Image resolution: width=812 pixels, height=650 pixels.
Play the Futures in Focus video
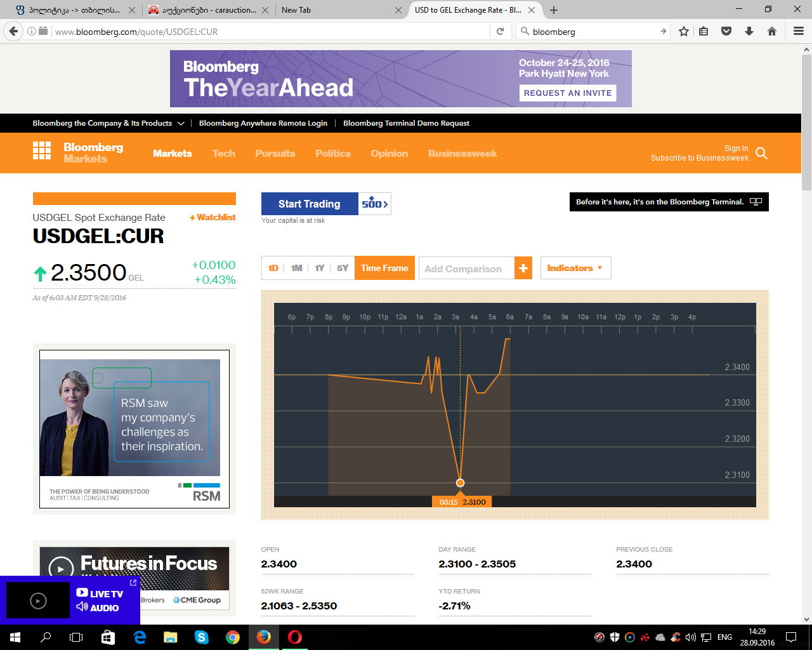(x=61, y=569)
